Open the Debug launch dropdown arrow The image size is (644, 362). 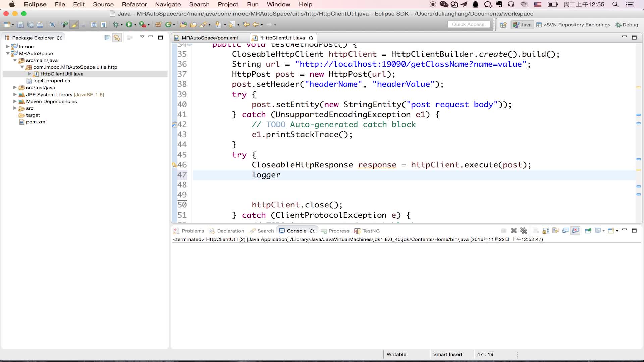[x=122, y=25]
